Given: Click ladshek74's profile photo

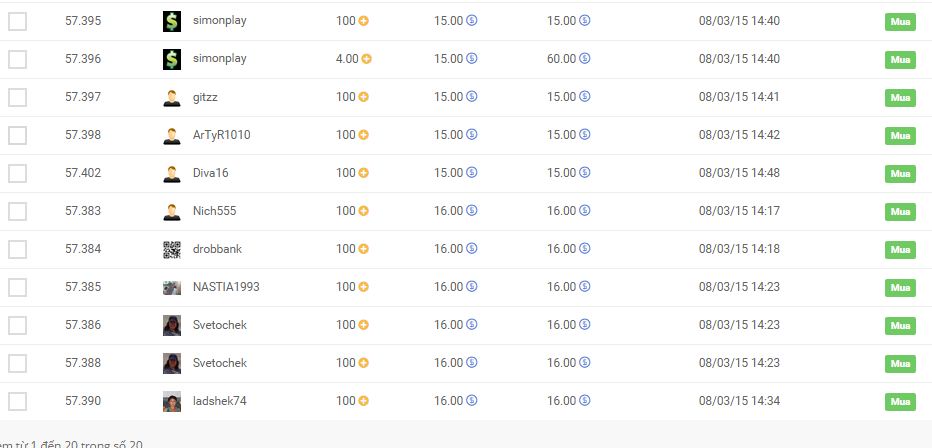Looking at the screenshot, I should coord(171,401).
